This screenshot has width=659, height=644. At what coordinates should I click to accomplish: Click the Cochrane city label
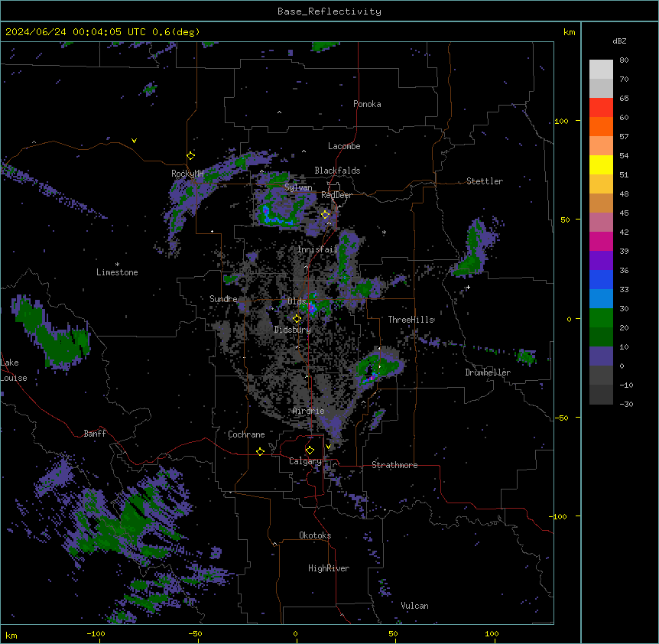246,434
